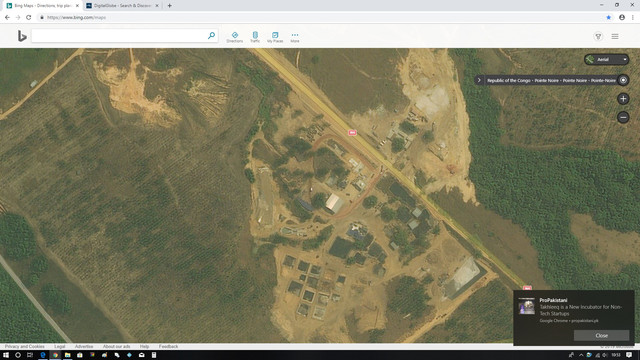Close the ProPakistani notification
The image size is (640, 360).
(x=601, y=336)
